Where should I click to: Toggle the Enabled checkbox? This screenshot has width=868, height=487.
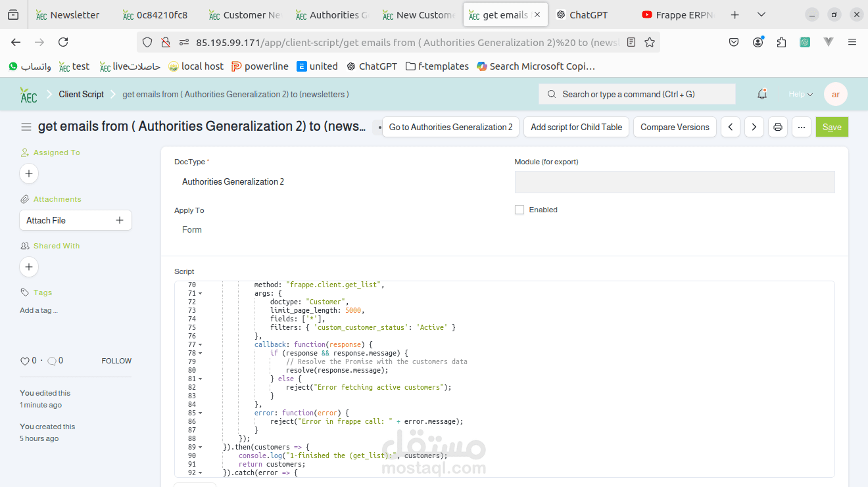(x=519, y=210)
